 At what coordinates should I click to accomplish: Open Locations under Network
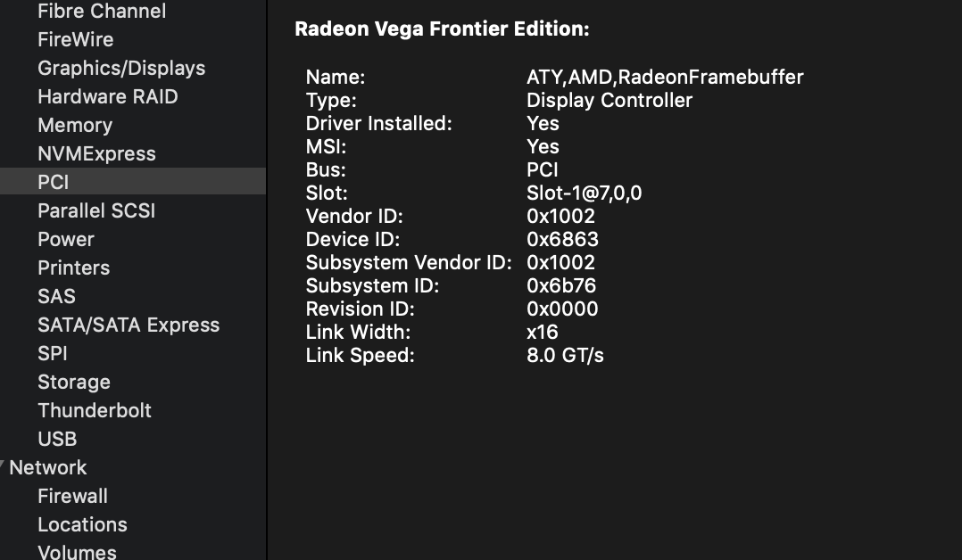[82, 525]
